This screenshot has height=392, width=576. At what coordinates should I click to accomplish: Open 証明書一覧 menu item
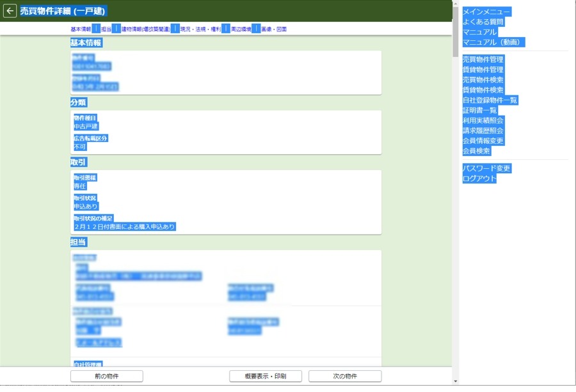point(479,111)
